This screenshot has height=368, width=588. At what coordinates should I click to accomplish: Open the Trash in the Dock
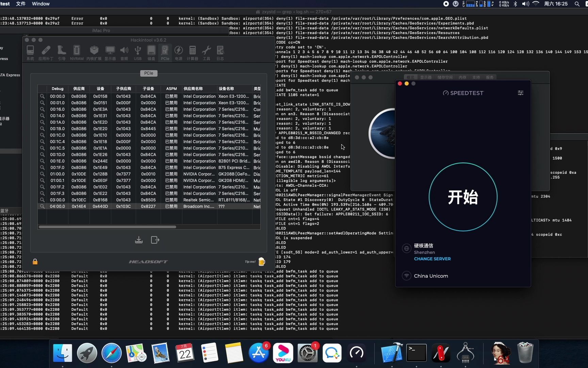click(525, 353)
